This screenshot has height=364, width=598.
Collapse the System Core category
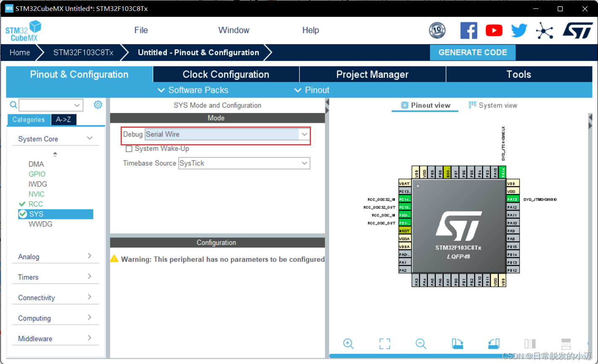(x=90, y=138)
